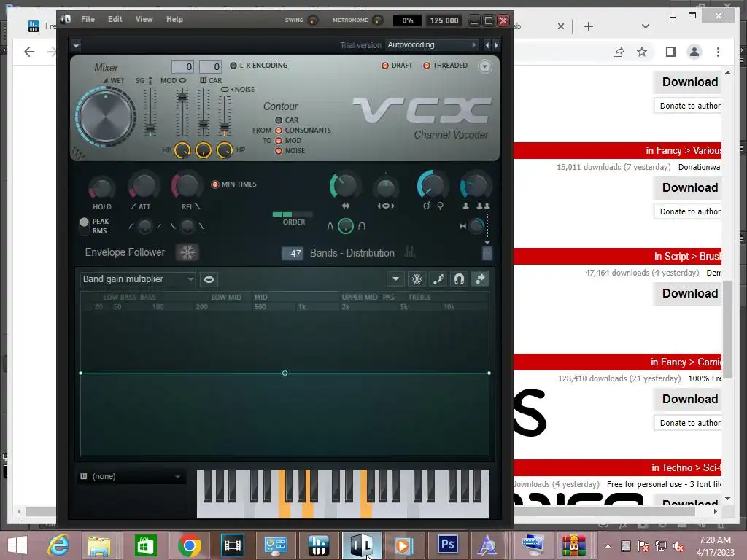The height and width of the screenshot is (560, 747).
Task: Open the Help menu
Action: (174, 19)
